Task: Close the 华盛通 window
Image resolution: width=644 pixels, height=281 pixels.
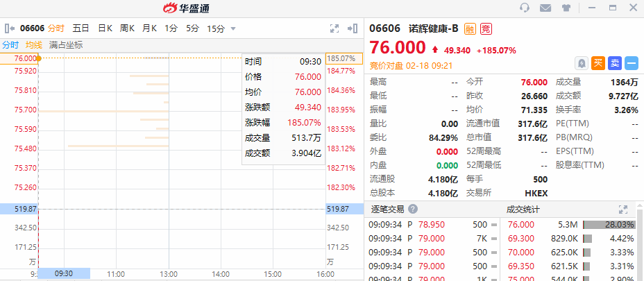Action: point(633,8)
